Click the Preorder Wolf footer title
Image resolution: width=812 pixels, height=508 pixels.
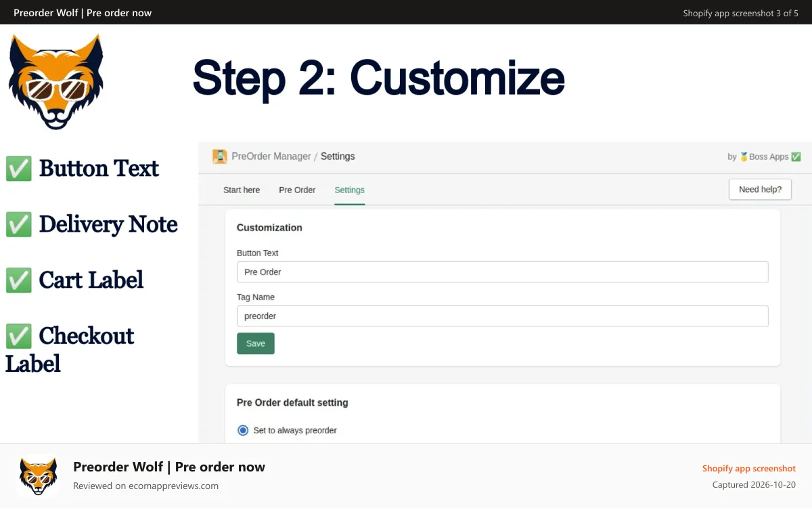(169, 467)
